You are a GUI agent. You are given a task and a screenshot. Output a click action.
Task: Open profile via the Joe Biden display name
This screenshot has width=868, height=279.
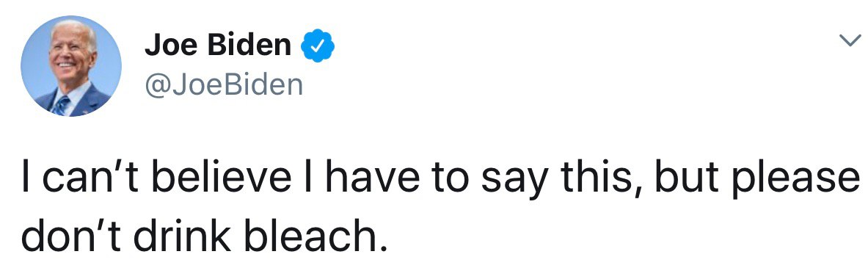pos(218,46)
